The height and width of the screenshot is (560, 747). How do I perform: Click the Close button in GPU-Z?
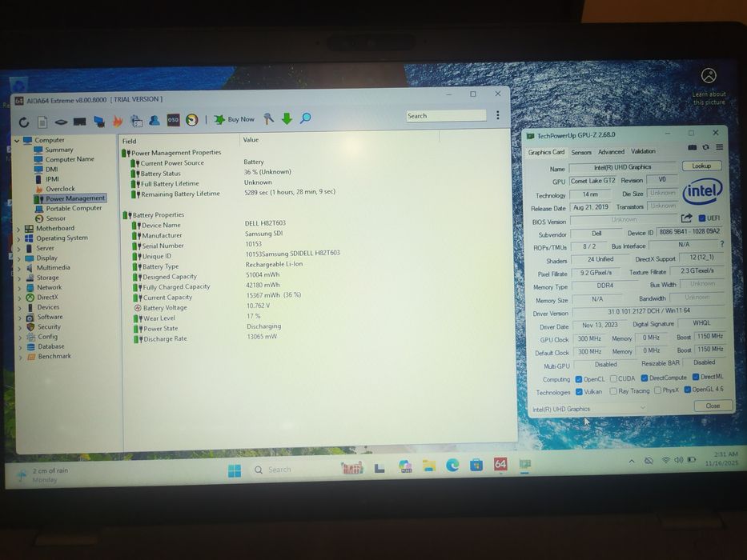click(713, 406)
